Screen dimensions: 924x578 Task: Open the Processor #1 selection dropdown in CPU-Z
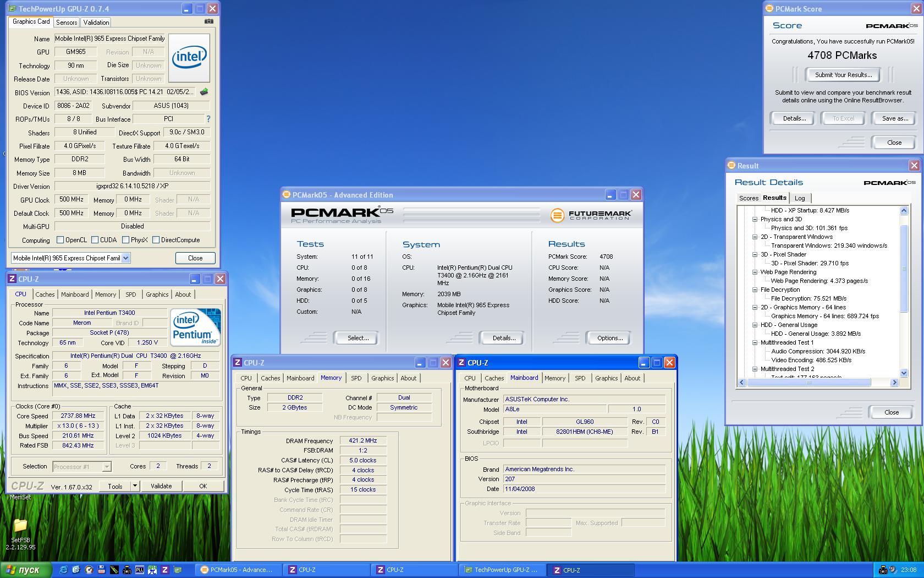click(x=107, y=467)
